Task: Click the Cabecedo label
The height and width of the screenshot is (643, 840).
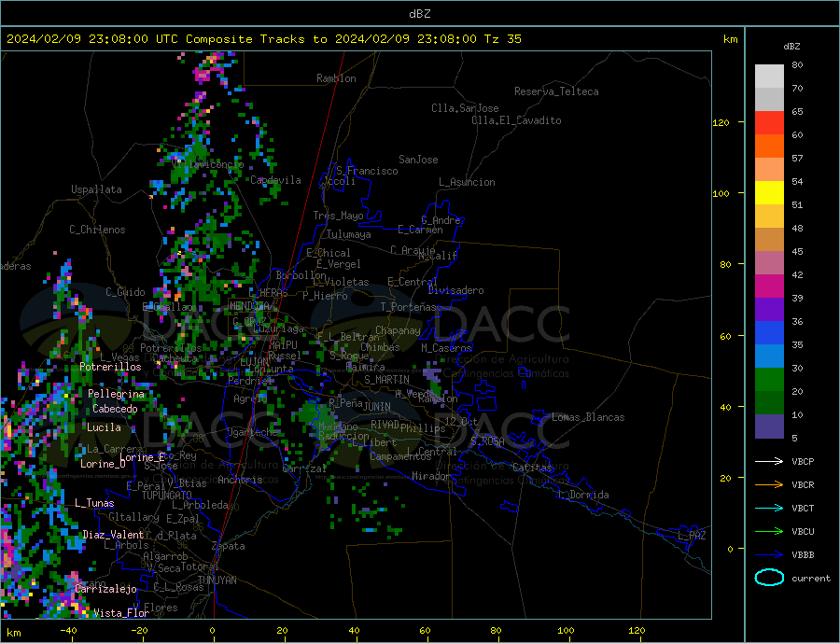Action: [x=115, y=410]
